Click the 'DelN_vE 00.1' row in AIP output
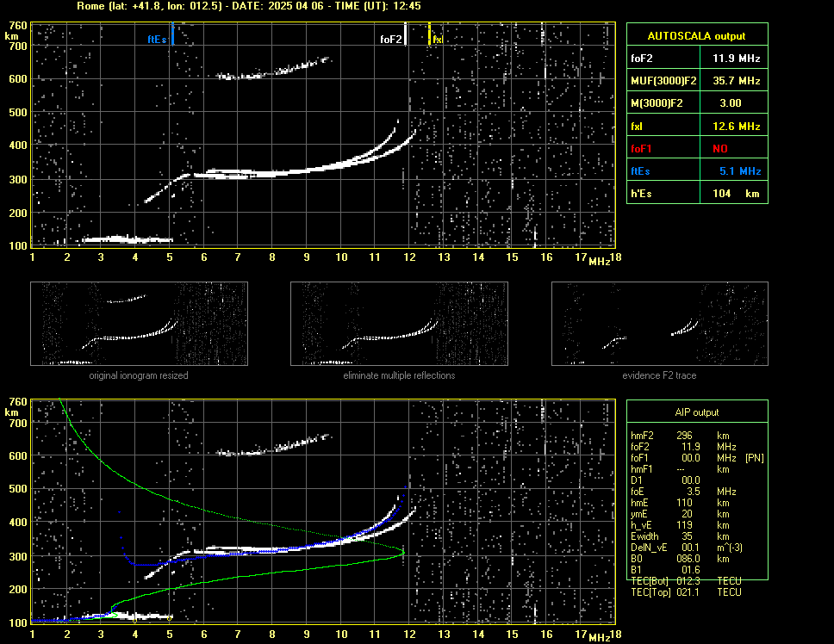This screenshot has height=644, width=834. pyautogui.click(x=686, y=548)
